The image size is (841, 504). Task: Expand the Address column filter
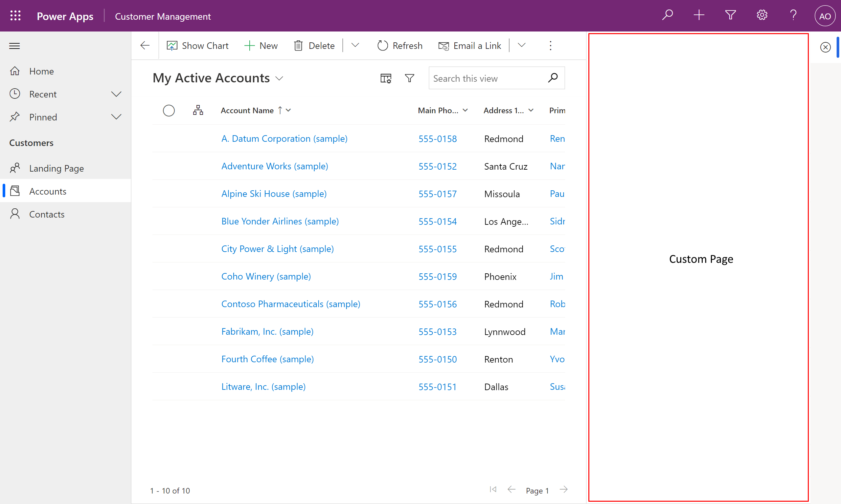pos(531,110)
